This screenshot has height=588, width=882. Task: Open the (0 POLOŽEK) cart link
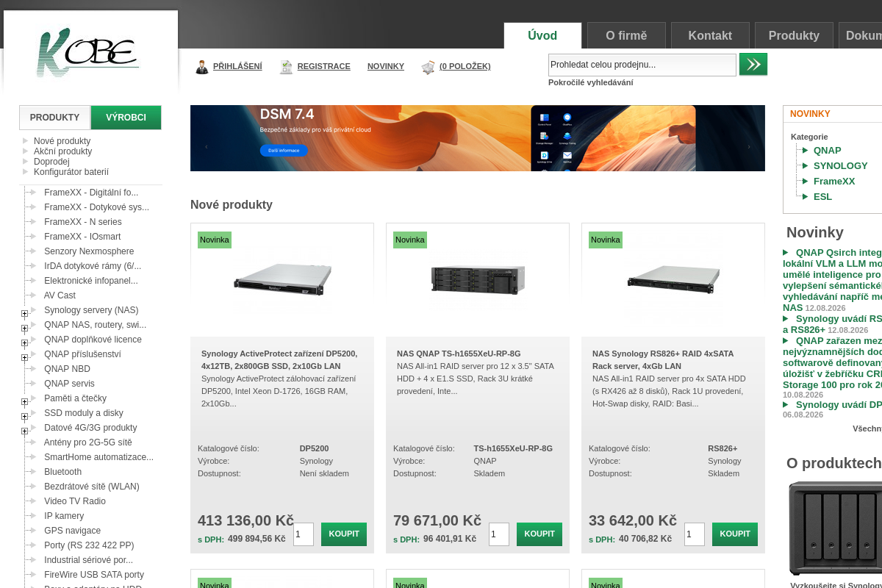465,66
